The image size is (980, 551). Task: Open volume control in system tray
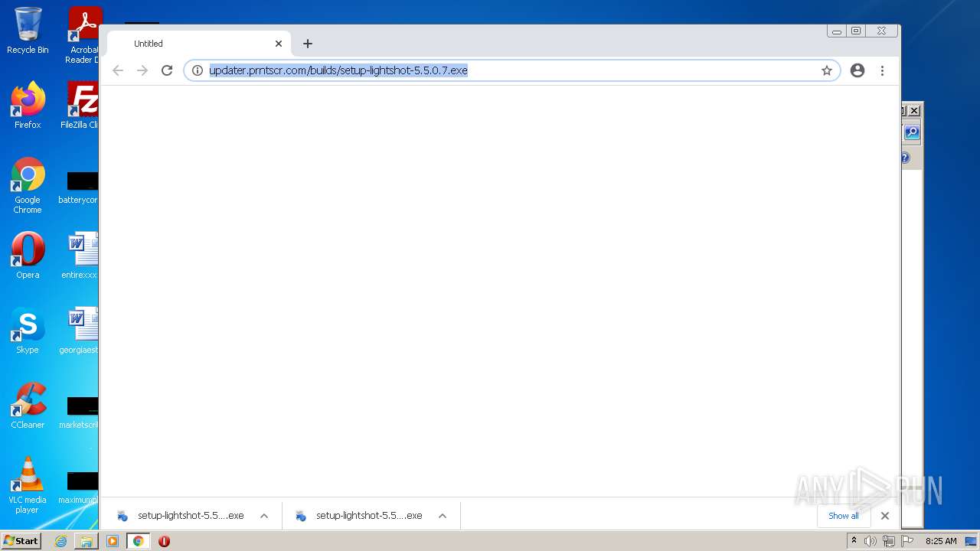(871, 541)
